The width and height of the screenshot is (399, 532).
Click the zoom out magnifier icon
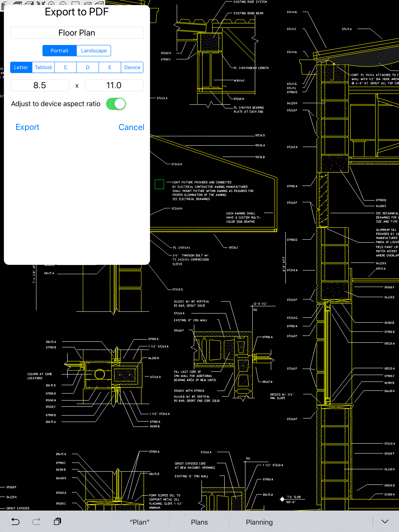pos(63,3)
